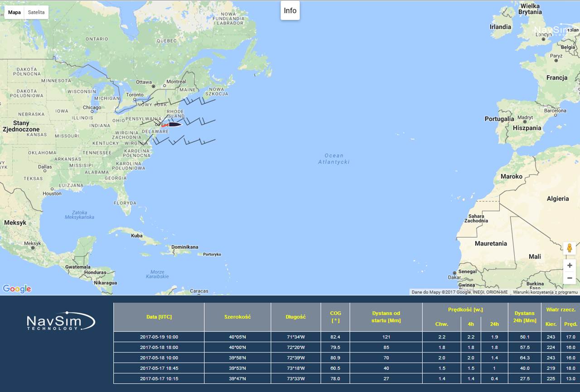
Task: Click longitude cell 72°20'W
Action: click(x=295, y=347)
